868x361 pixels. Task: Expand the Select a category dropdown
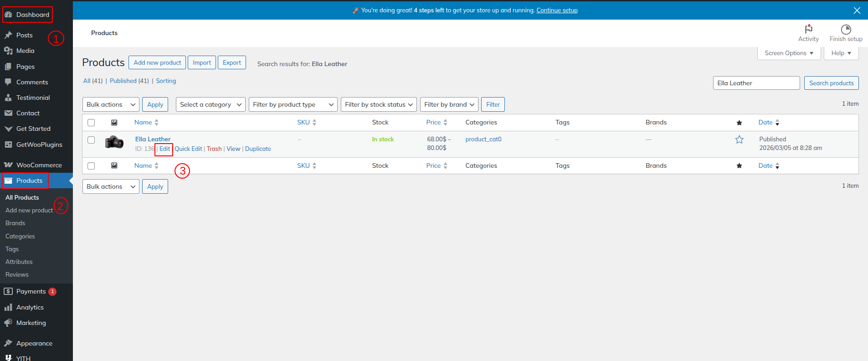pos(210,104)
